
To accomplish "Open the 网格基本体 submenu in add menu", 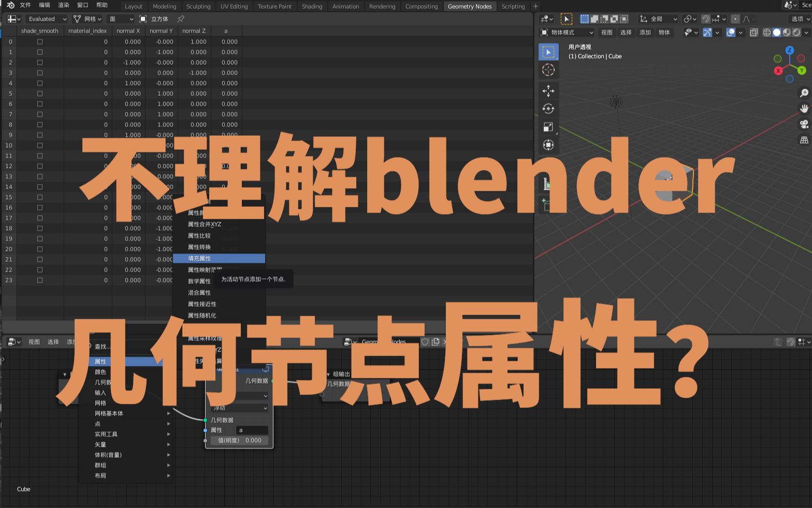I will pos(126,413).
